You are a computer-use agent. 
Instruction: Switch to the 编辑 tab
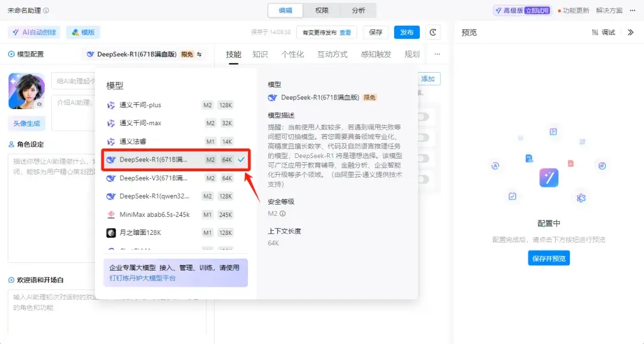[x=286, y=10]
